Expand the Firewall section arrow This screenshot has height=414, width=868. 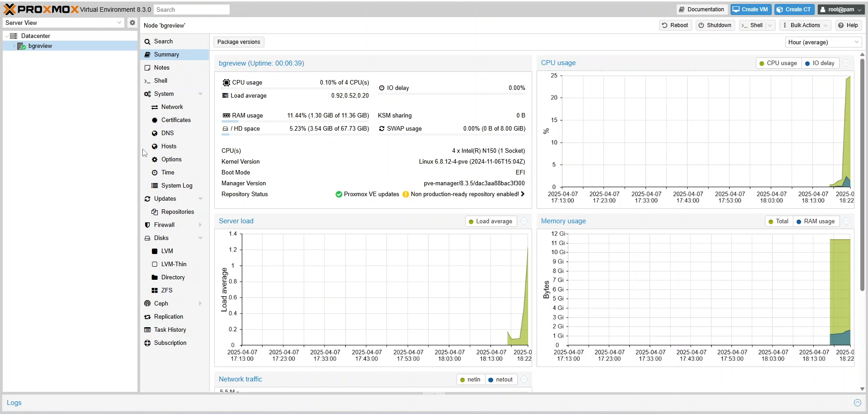[200, 225]
